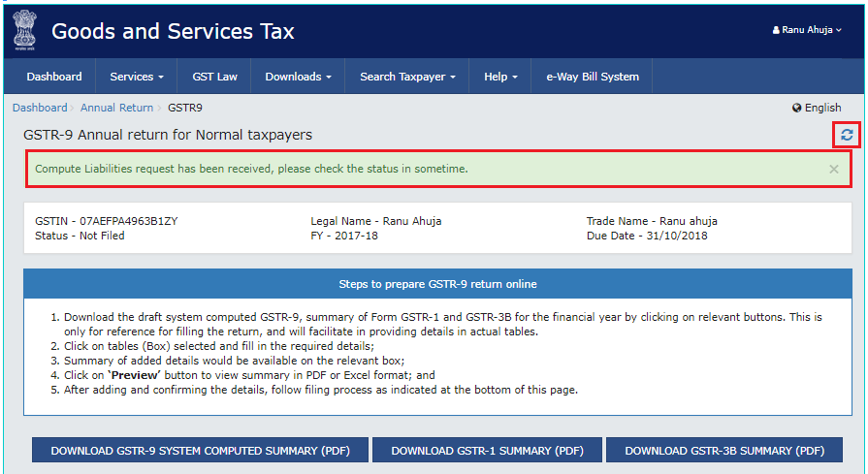Download GSTR-1 Summary PDF
This screenshot has height=474, width=868.
click(487, 450)
